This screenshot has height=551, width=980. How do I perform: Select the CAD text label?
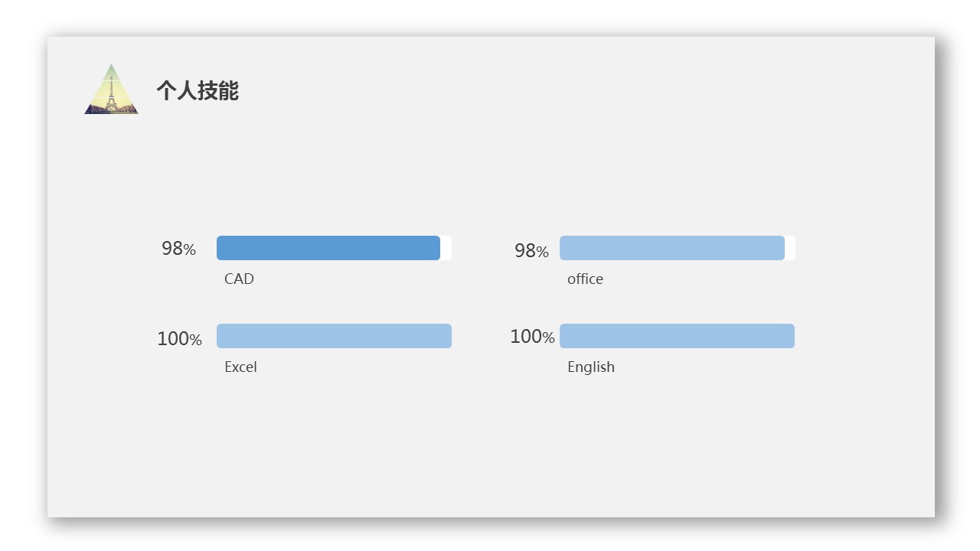coord(239,279)
